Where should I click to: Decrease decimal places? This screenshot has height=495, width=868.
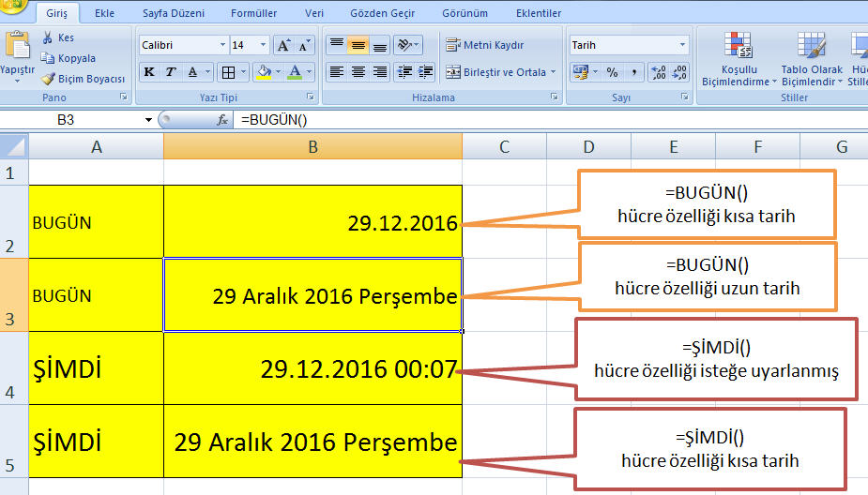(x=679, y=72)
